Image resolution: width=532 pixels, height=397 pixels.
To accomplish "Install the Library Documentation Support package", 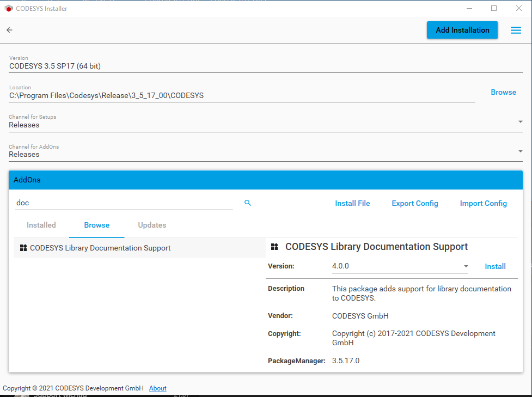I will [495, 266].
